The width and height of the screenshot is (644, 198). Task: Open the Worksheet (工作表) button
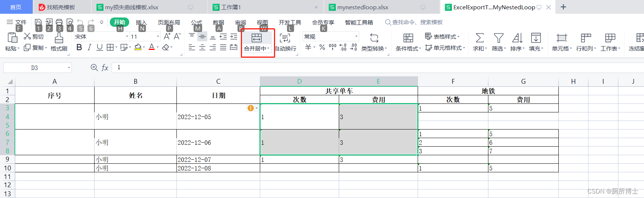(x=610, y=42)
